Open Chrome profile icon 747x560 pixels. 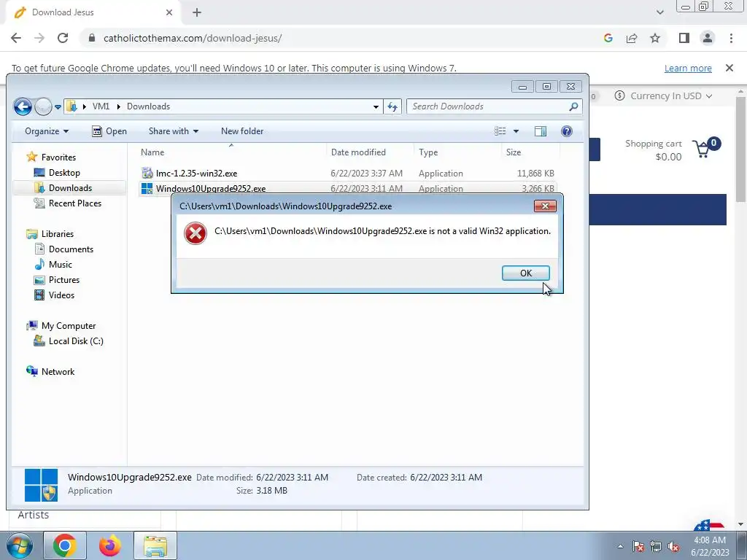(708, 38)
